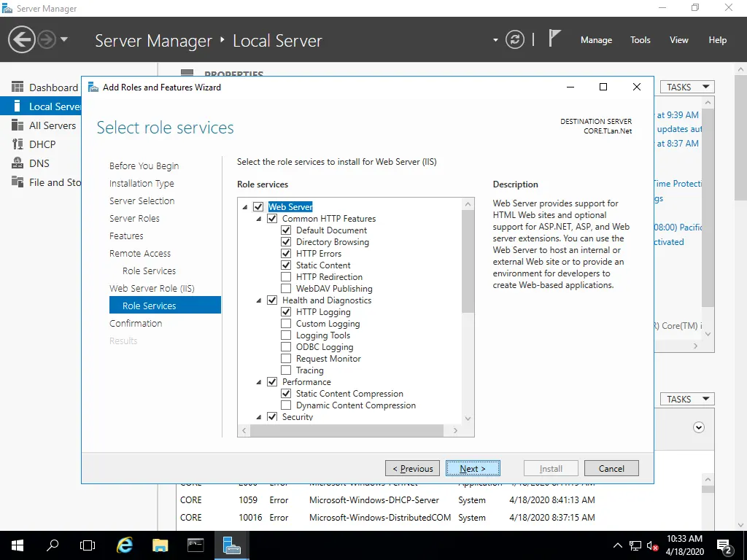Go to Confirmation wizard step
747x560 pixels.
point(136,323)
